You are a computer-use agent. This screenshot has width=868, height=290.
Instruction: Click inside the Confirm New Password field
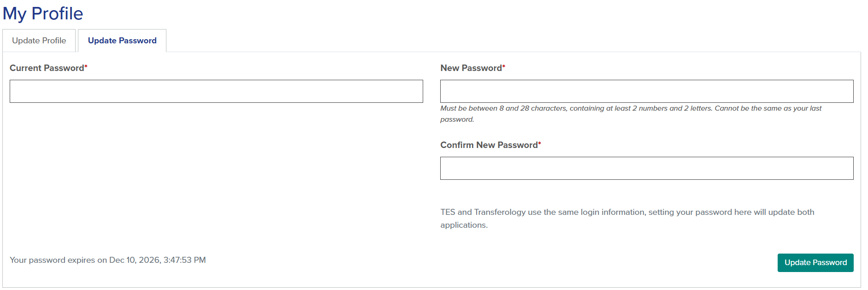(647, 168)
